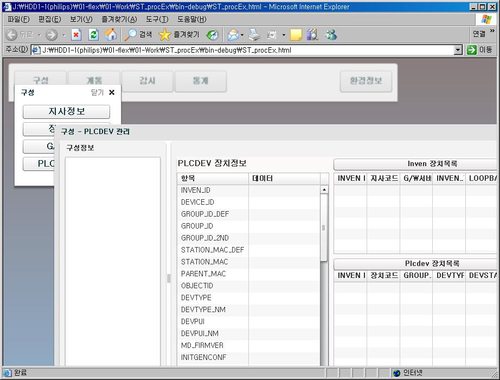Open the 도구(T) menu
This screenshot has height=380, width=500.
[x=157, y=19]
